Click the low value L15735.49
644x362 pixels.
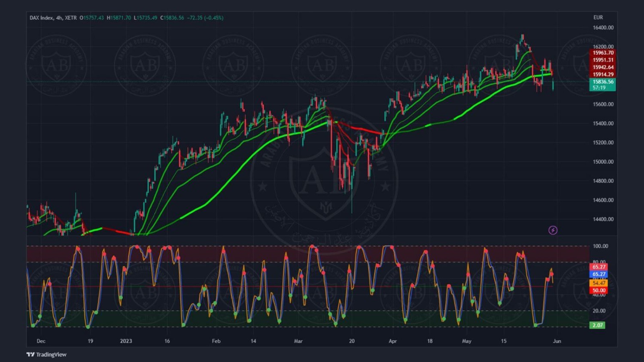(146, 18)
